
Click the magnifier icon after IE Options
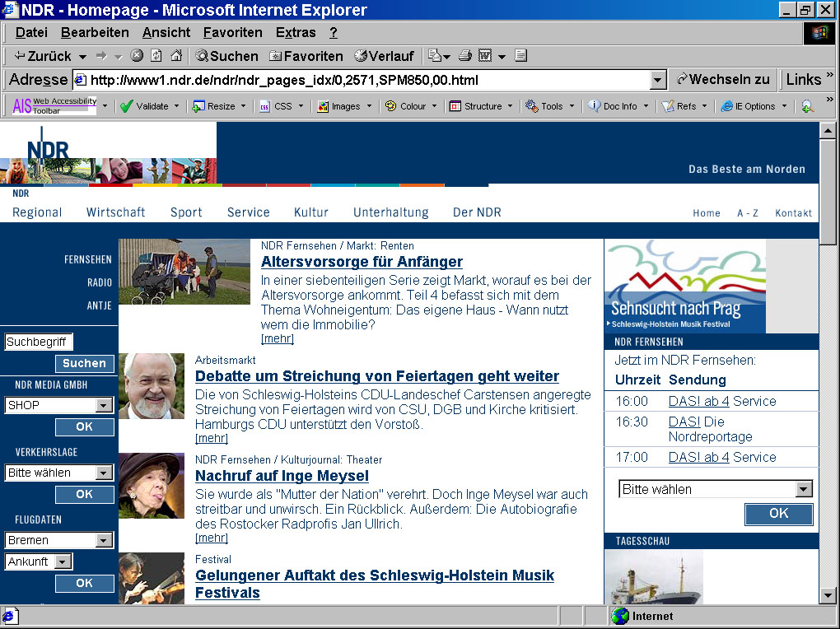(x=807, y=106)
